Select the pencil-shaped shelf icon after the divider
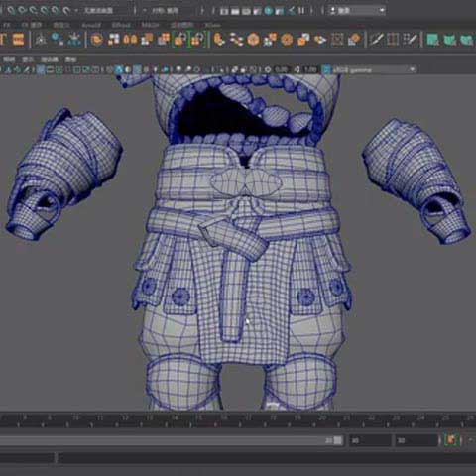This screenshot has height=476, width=476. point(376,40)
